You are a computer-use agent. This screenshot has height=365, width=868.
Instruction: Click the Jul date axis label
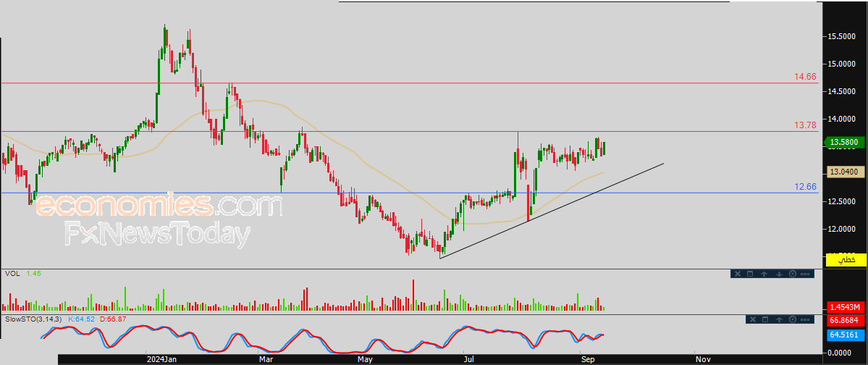469,359
